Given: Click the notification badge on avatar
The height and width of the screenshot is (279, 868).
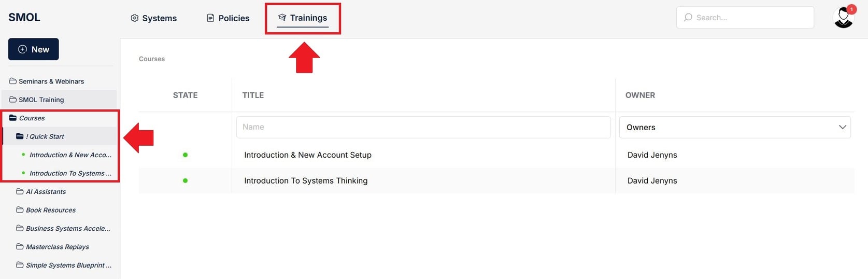Looking at the screenshot, I should point(851,9).
